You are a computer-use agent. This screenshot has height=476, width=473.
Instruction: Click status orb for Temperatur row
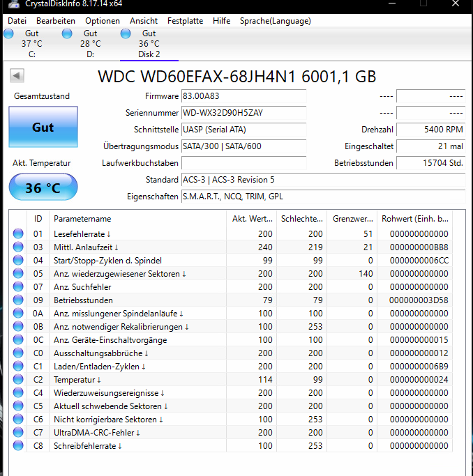pyautogui.click(x=18, y=379)
